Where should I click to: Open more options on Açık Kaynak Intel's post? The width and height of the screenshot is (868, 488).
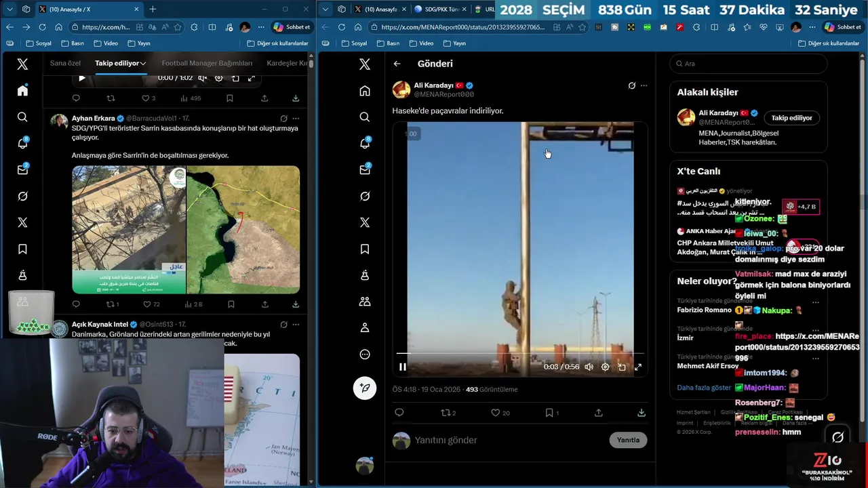point(296,325)
